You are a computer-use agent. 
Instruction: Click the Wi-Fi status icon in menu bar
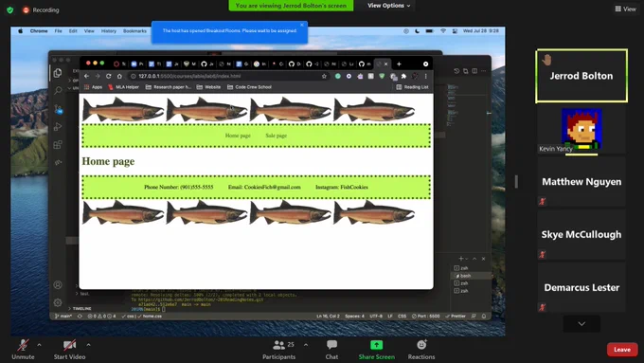443,31
